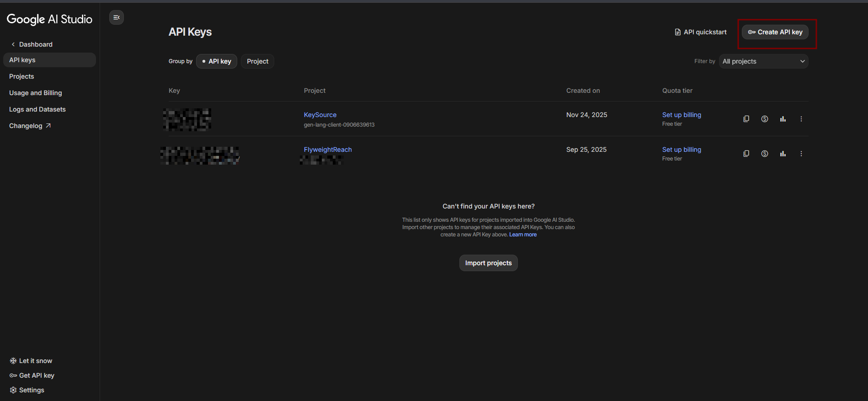Open the All projects filter dropdown
The height and width of the screenshot is (401, 868).
763,61
